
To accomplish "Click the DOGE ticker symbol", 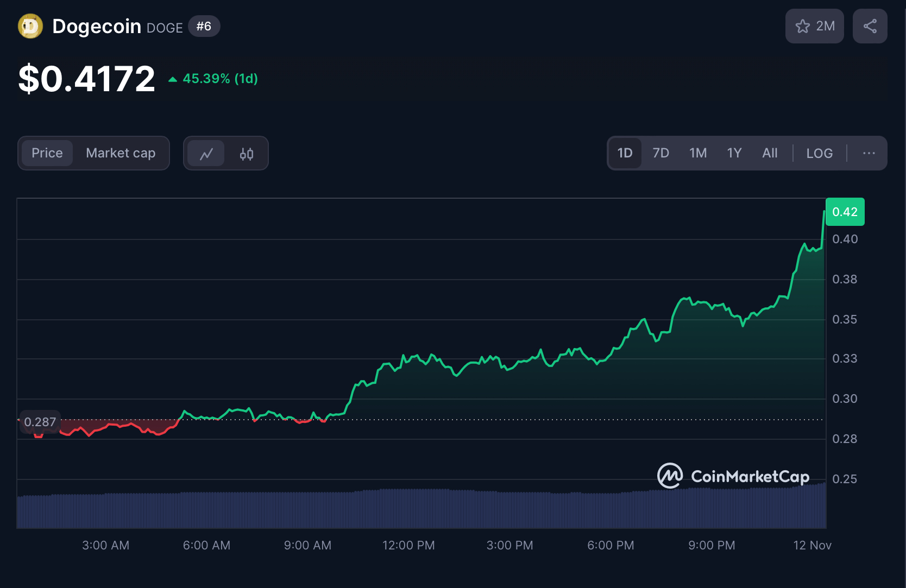I will pos(165,28).
